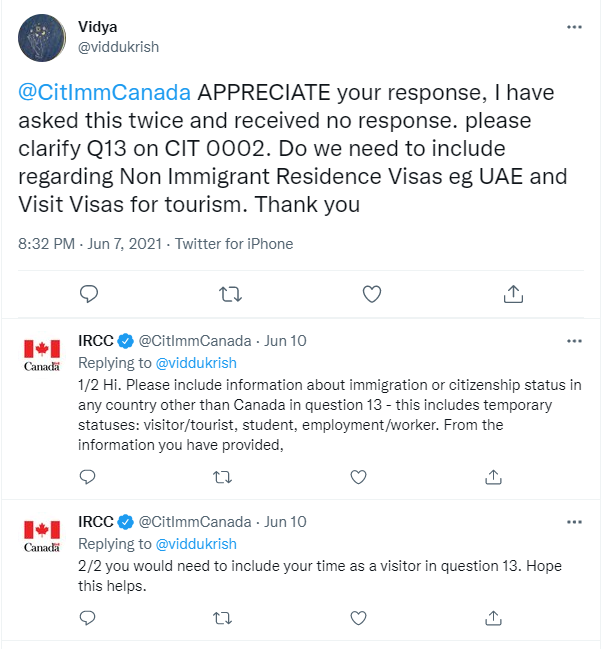Like IRCC's 1/2 reply
The height and width of the screenshot is (657, 602).
[358, 477]
